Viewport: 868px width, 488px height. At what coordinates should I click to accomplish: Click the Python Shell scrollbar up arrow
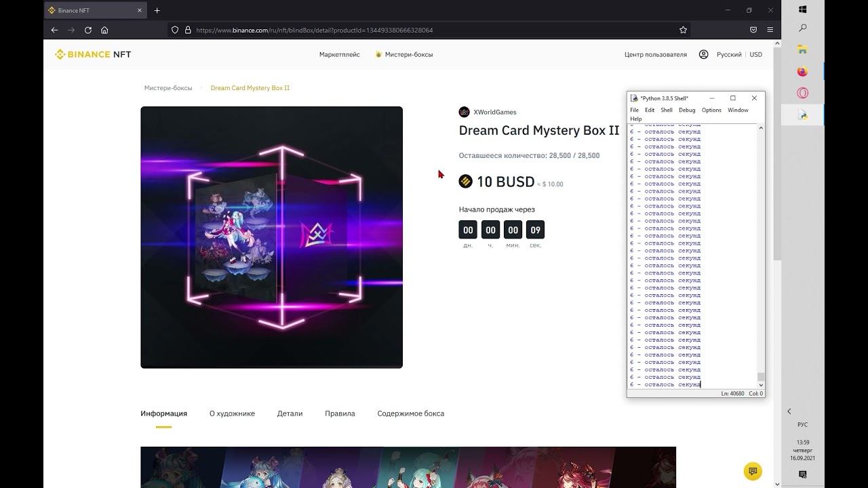pos(761,128)
